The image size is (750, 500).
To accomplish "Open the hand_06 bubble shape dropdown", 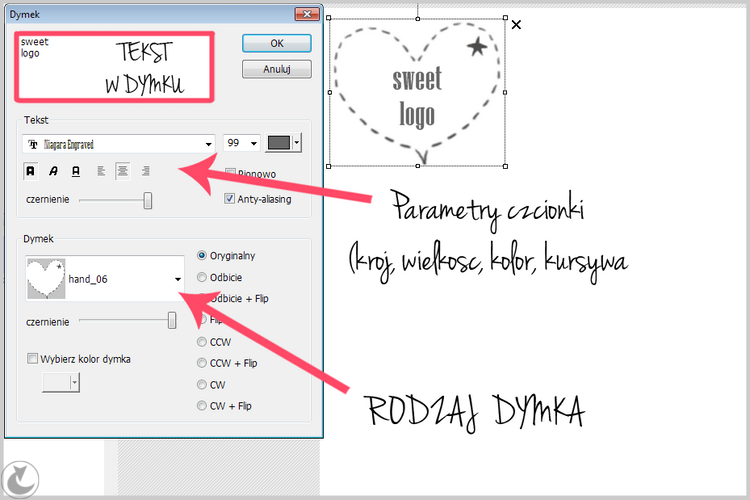I will click(105, 279).
